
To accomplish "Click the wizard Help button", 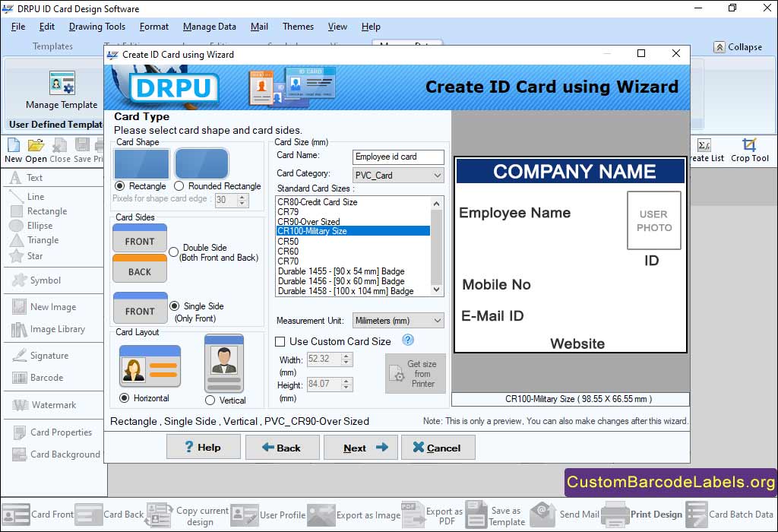I will 204,447.
